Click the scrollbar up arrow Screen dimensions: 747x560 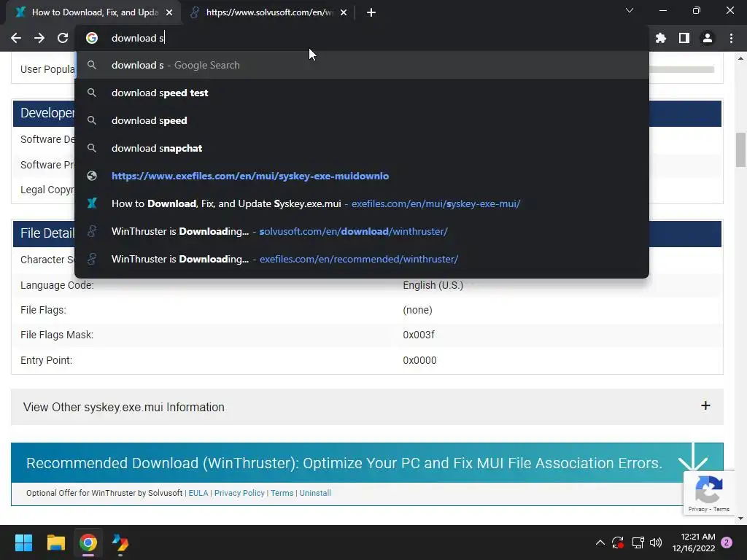point(740,58)
